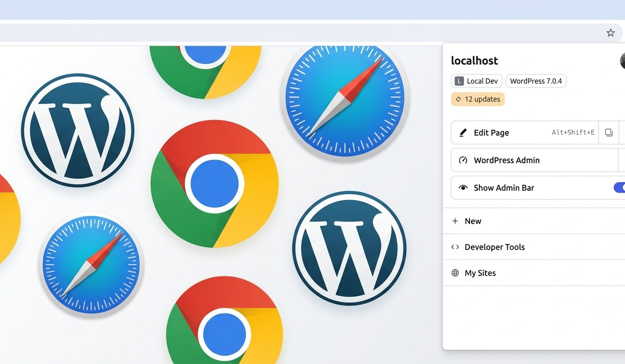Toggle the Show Admin Bar switch
The height and width of the screenshot is (364, 625).
[x=619, y=188]
